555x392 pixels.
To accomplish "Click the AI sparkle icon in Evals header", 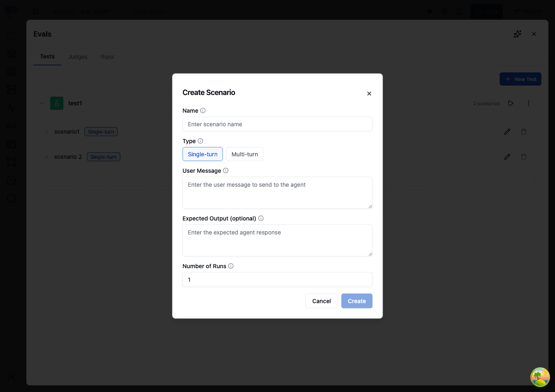I will (517, 34).
